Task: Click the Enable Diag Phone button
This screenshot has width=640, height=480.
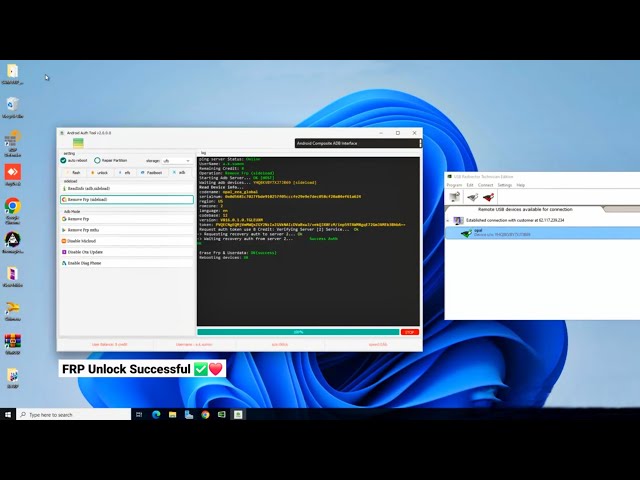Action: [127, 263]
